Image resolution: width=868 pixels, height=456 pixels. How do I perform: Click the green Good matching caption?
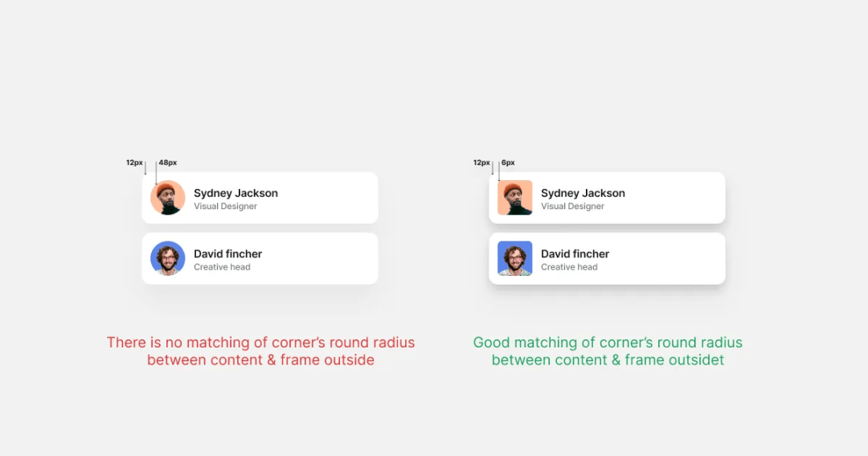point(608,351)
